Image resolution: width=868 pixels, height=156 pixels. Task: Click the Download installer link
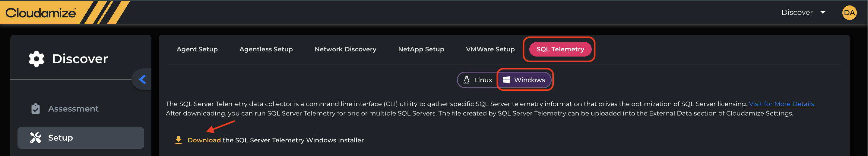204,140
